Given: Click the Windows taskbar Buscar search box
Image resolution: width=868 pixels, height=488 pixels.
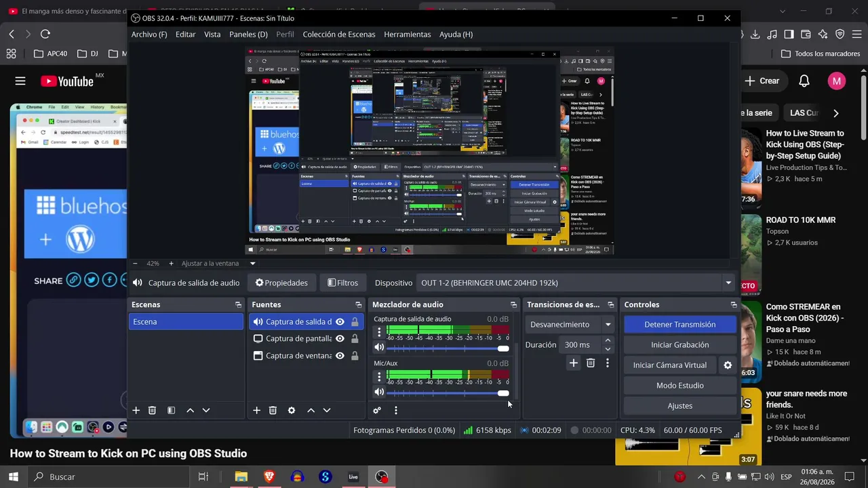Looking at the screenshot, I should [108, 476].
